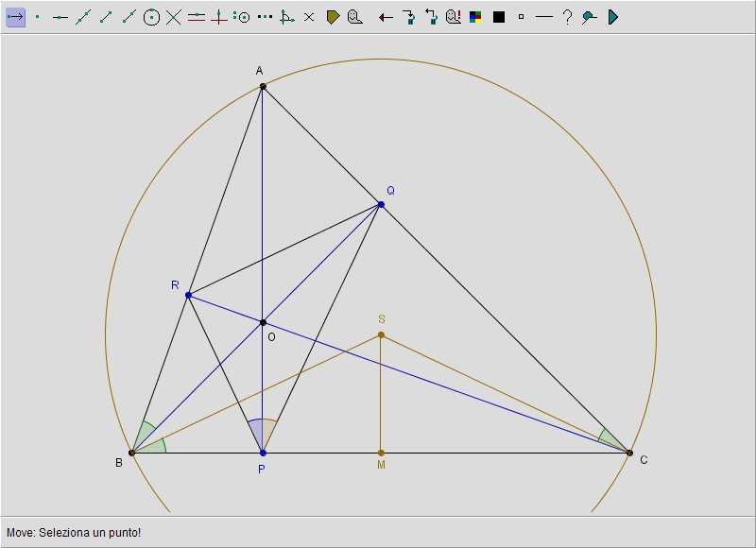Select the Hide object ghost tool

click(x=355, y=17)
